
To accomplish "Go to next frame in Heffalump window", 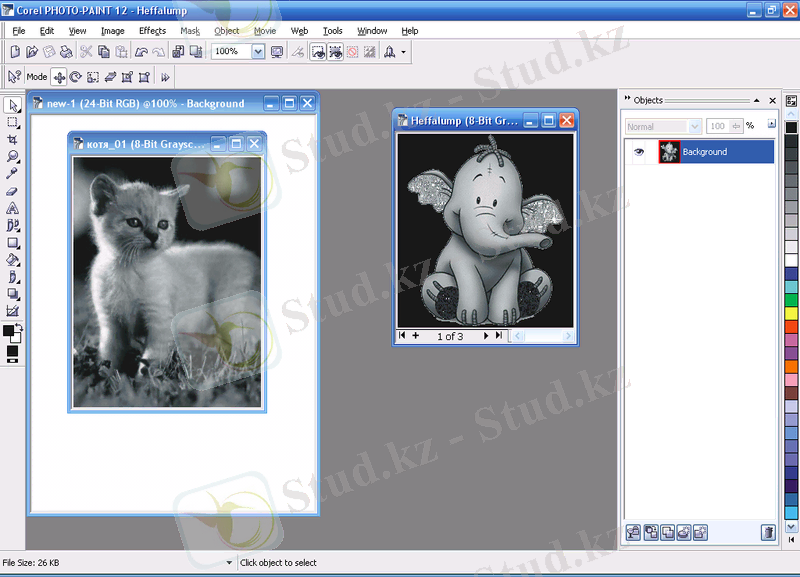I will click(x=486, y=336).
